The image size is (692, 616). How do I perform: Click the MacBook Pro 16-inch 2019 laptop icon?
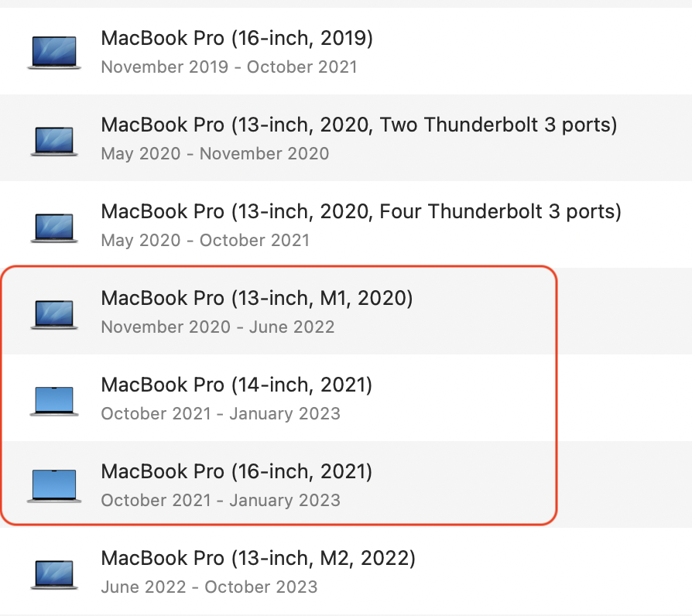click(54, 53)
